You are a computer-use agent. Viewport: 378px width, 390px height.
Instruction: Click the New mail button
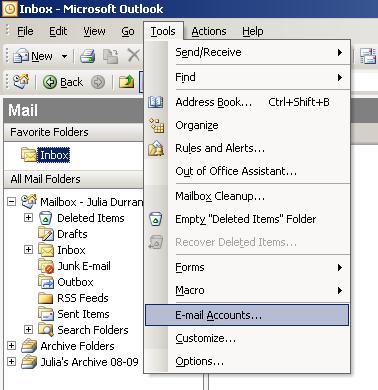click(x=33, y=56)
